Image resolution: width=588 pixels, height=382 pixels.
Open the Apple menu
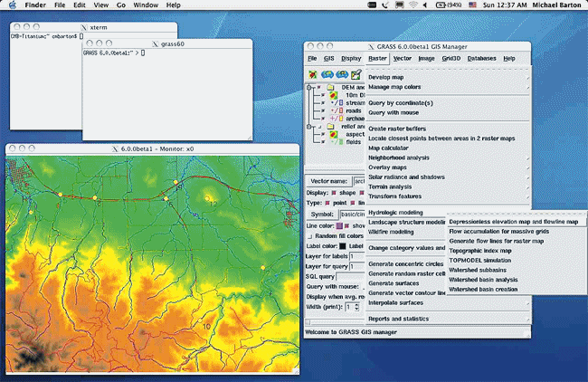tap(13, 5)
